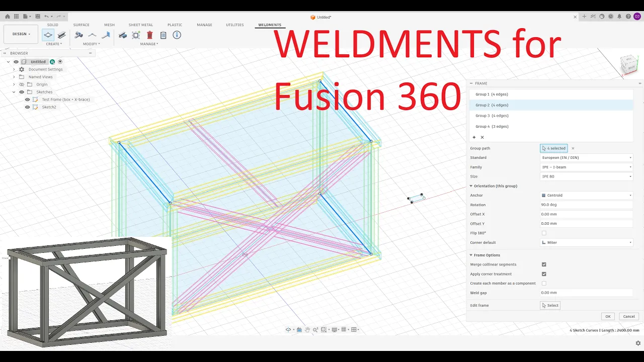Enable Create each member as a component
The image size is (644, 362).
(544, 284)
